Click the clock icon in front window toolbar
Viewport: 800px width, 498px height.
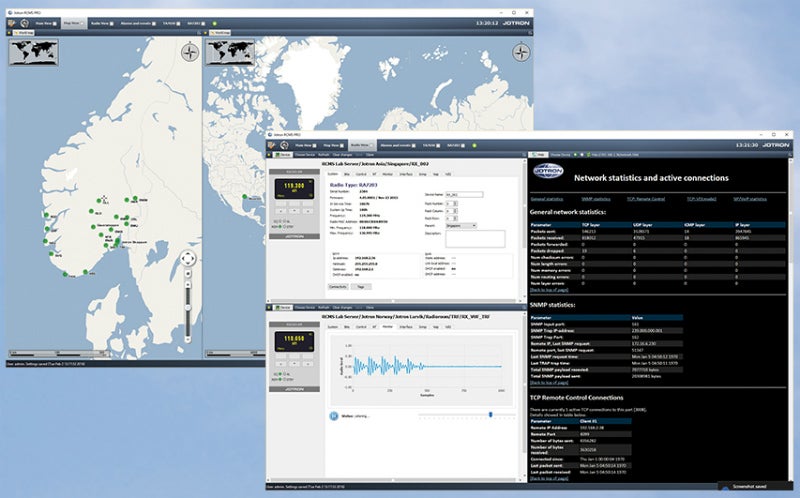point(285,144)
